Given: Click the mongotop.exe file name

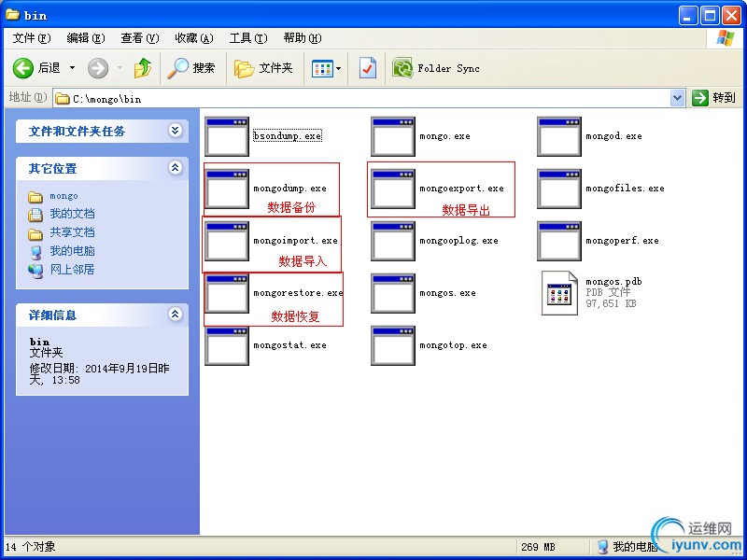Looking at the screenshot, I should [x=453, y=345].
